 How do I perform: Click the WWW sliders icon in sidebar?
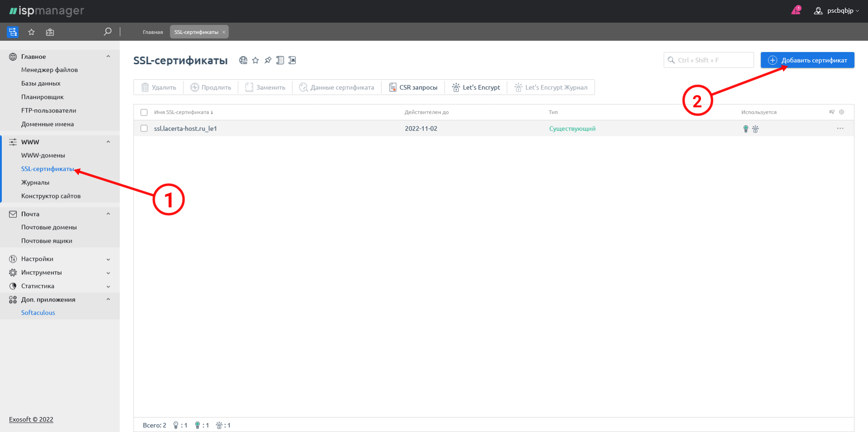[13, 142]
